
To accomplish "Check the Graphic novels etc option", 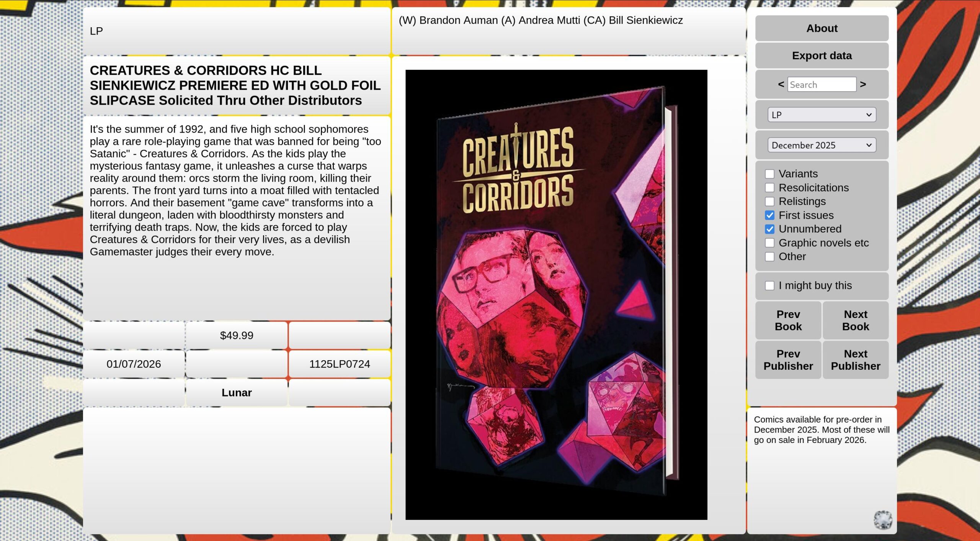I will coord(769,243).
